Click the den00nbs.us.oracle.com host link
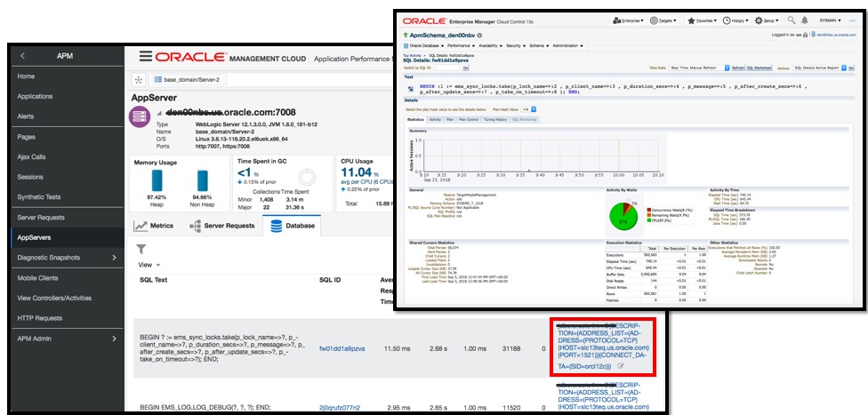The height and width of the screenshot is (415, 868). pos(837,35)
